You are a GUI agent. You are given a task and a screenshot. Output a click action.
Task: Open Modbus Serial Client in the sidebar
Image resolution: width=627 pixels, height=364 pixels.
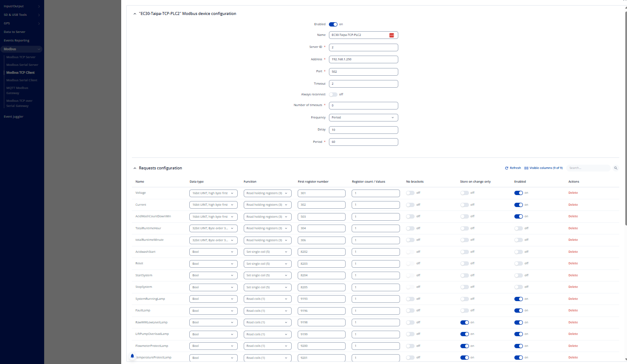pos(22,80)
